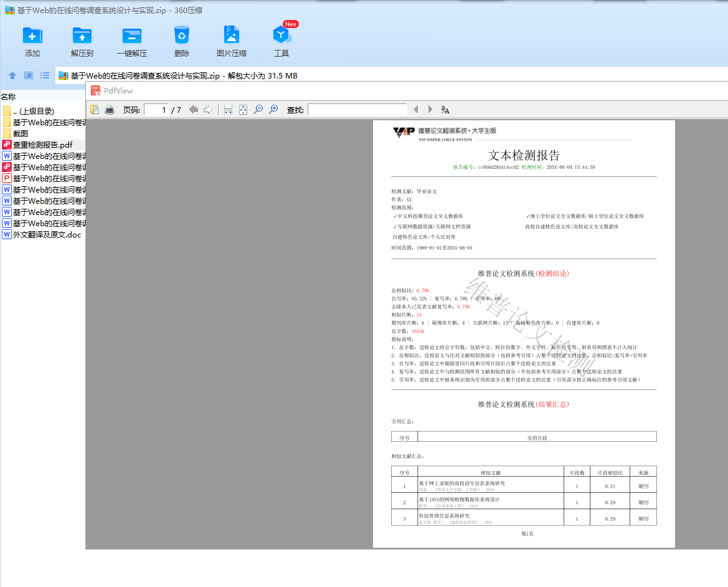Click the zip archive icon in address bar
The width and height of the screenshot is (728, 587).
pos(64,75)
